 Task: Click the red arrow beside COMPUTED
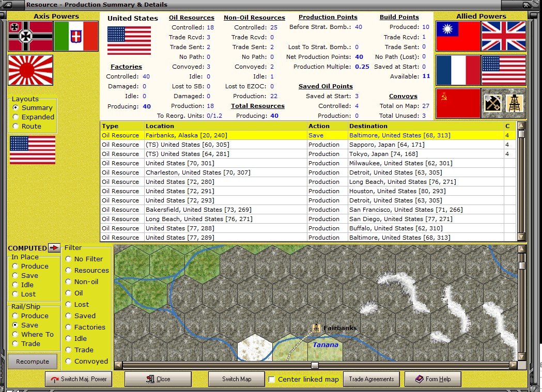pos(54,247)
